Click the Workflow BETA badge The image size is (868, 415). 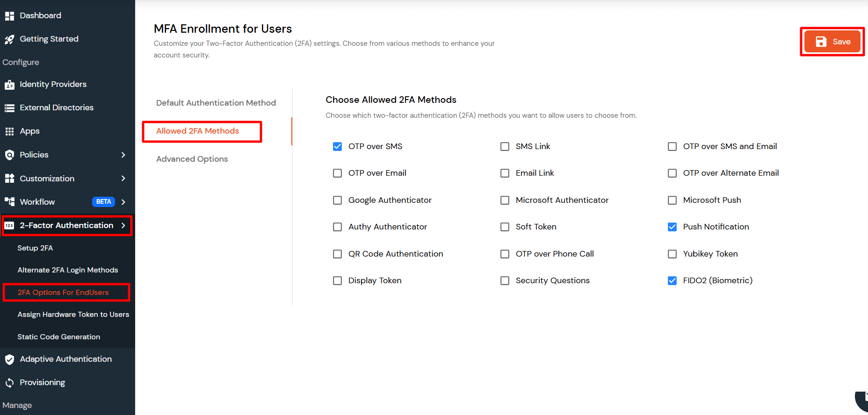(x=104, y=202)
